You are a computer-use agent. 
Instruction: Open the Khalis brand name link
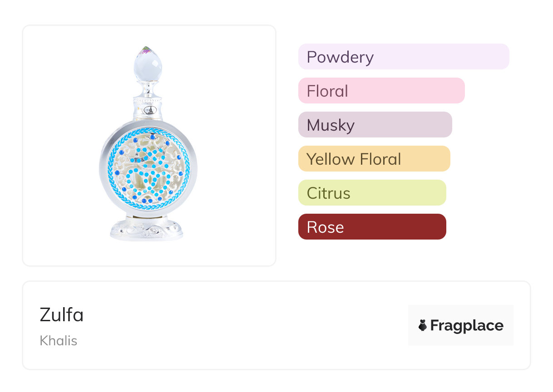(59, 341)
